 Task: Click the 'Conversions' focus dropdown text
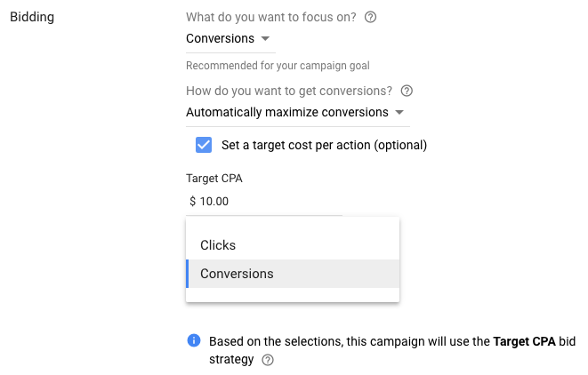pos(220,38)
